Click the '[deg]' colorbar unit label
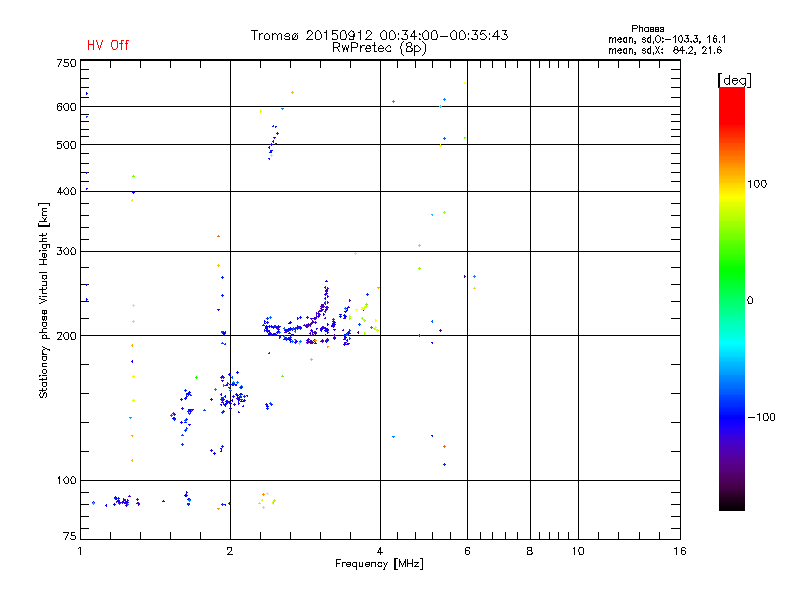 [734, 80]
